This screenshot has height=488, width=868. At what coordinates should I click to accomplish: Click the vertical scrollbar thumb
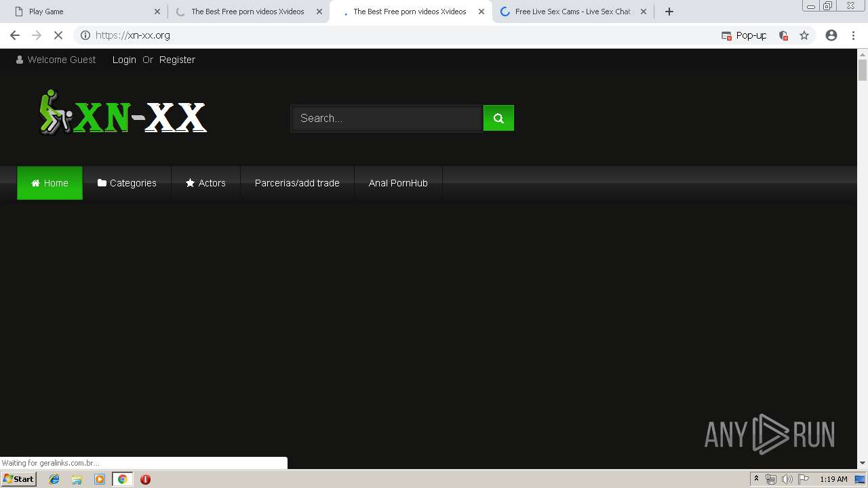863,70
